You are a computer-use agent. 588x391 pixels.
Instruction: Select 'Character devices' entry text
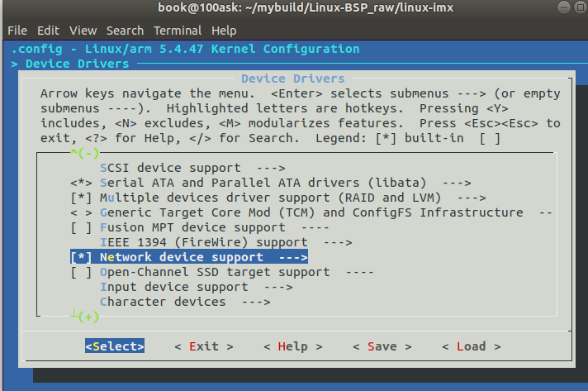click(x=163, y=302)
